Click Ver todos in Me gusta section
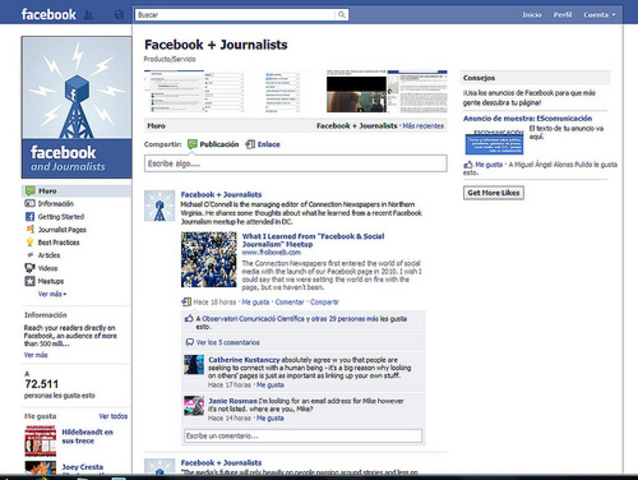638x480 pixels. coord(113,416)
